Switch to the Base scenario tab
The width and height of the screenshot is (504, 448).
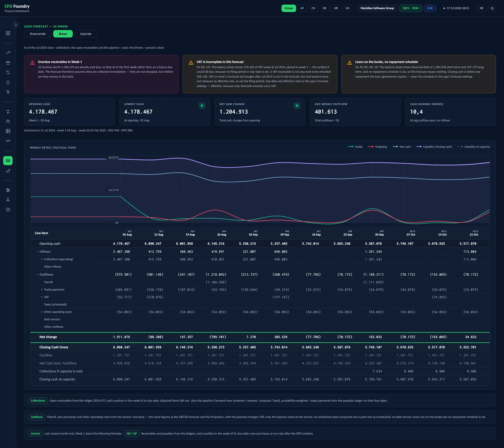pyautogui.click(x=63, y=34)
